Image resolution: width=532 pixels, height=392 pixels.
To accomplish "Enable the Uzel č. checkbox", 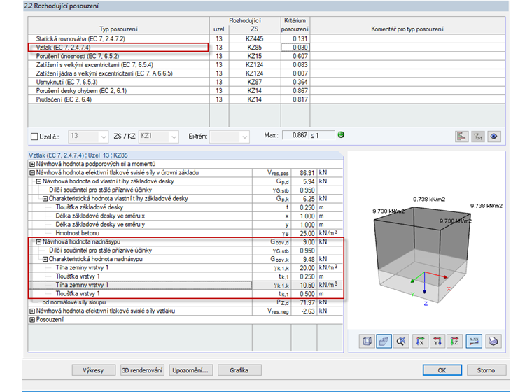I will click(34, 136).
